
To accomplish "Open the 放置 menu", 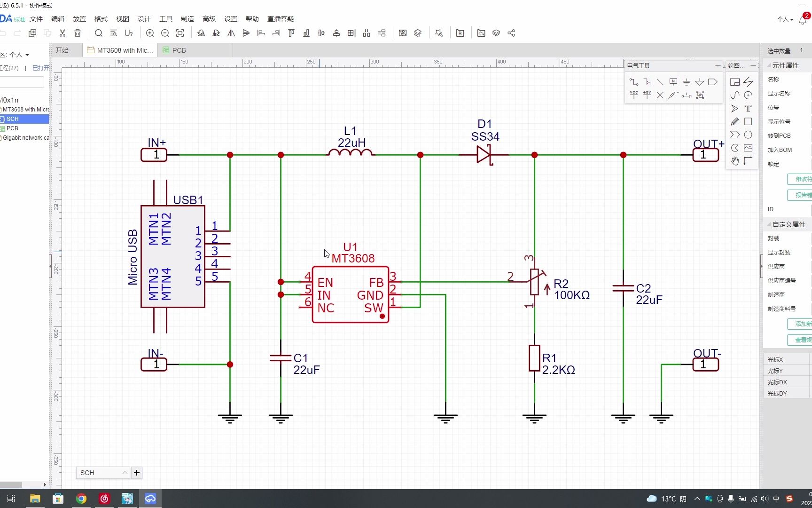I will [79, 19].
